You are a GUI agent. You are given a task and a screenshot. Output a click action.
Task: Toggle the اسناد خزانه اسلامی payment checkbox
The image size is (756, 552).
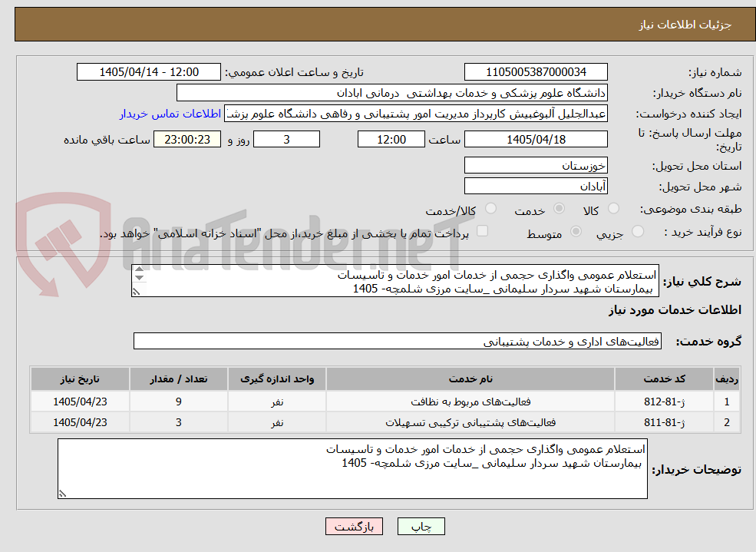482,231
